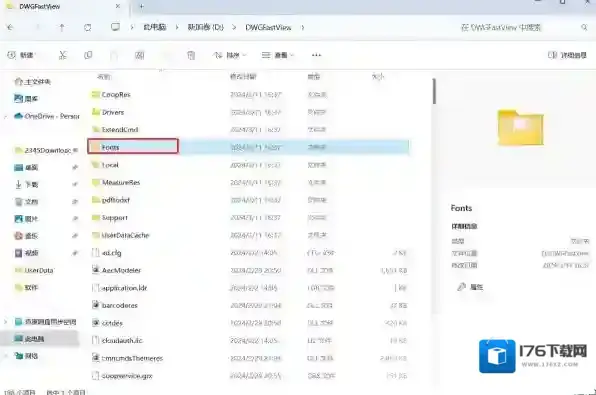Open 桌面 (Desktop) in the sidebar
The height and width of the screenshot is (395, 596).
pos(26,168)
